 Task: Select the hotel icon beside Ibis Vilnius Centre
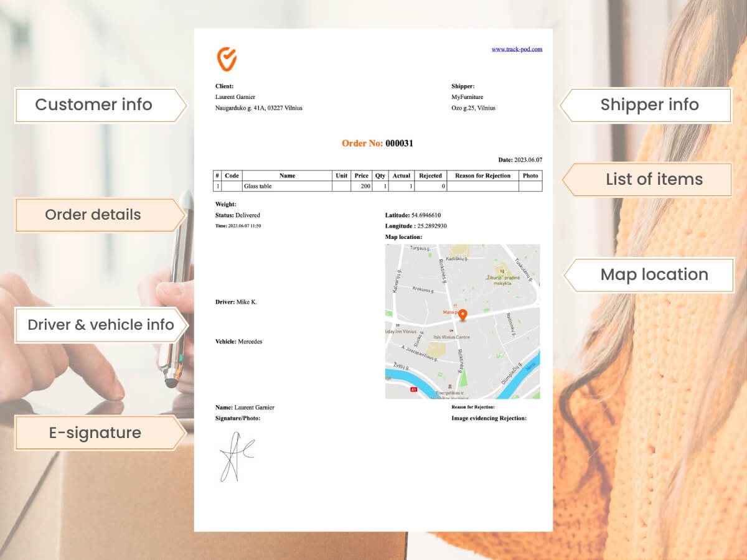pyautogui.click(x=450, y=331)
